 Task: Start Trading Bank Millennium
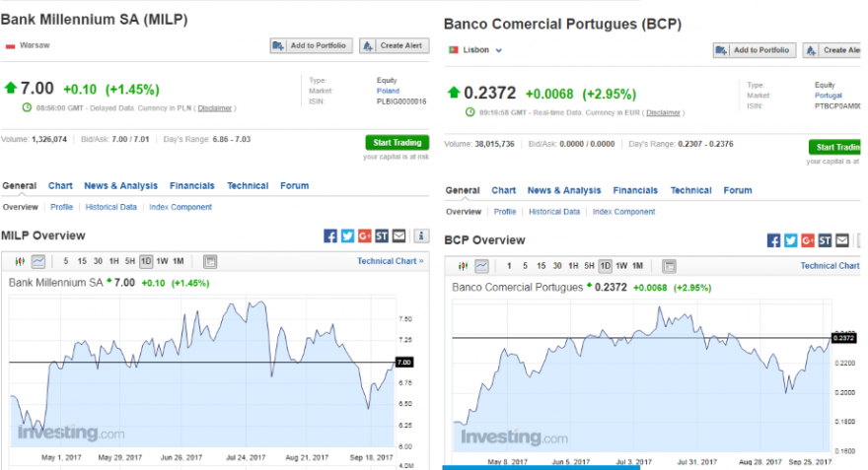[397, 143]
